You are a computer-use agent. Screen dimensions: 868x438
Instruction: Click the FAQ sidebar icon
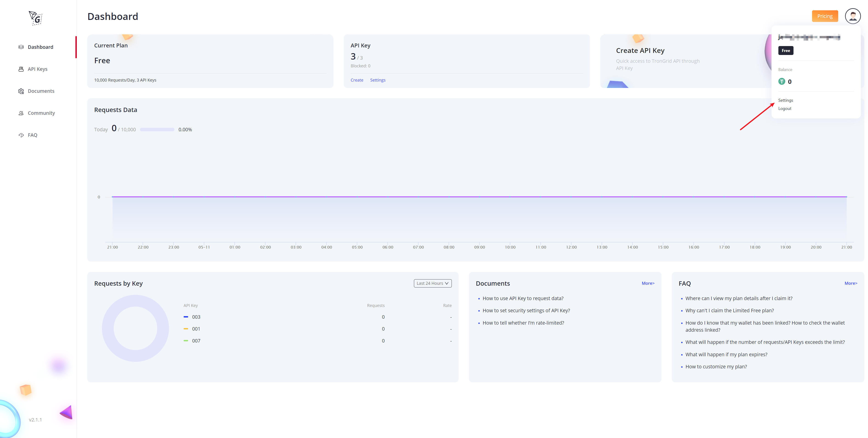pyautogui.click(x=21, y=135)
